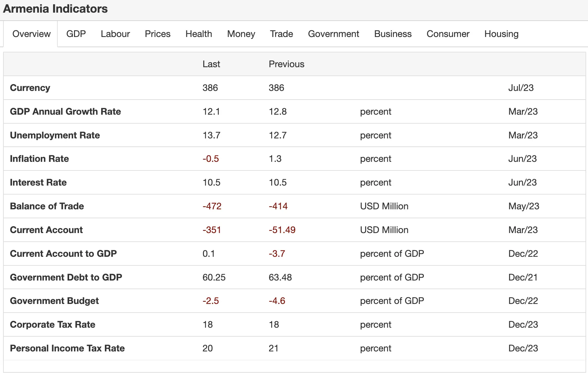Open the Money tab
The image size is (588, 373).
tap(241, 34)
